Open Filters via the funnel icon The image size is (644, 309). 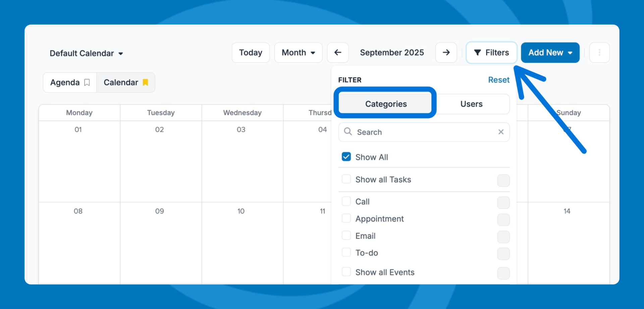click(477, 53)
